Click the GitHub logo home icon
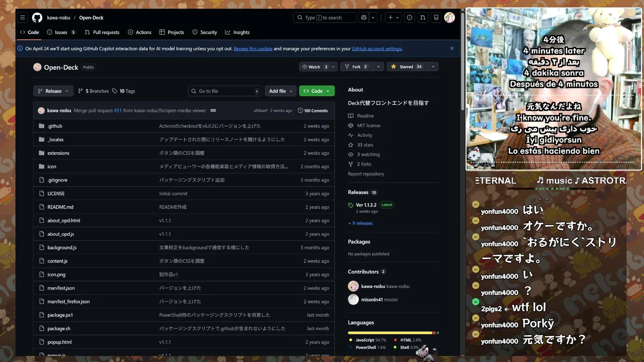This screenshot has height=362, width=644. coord(37,18)
